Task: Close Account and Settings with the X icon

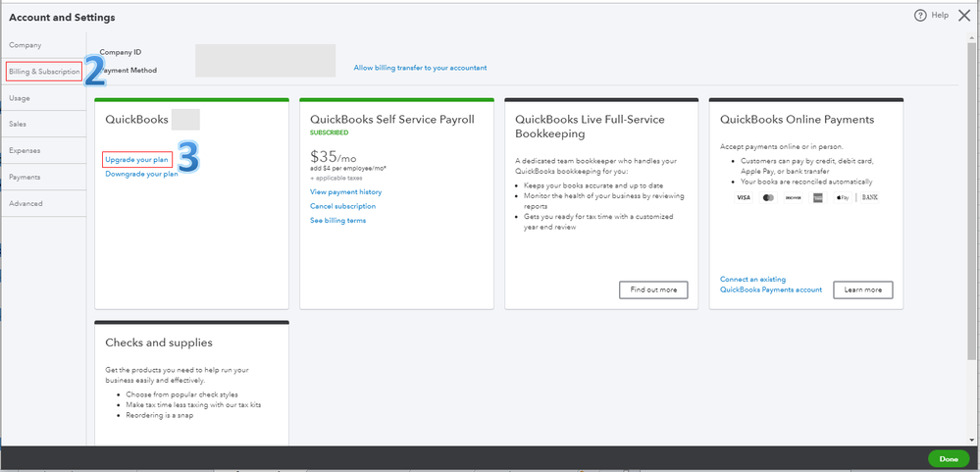Action: (x=964, y=16)
